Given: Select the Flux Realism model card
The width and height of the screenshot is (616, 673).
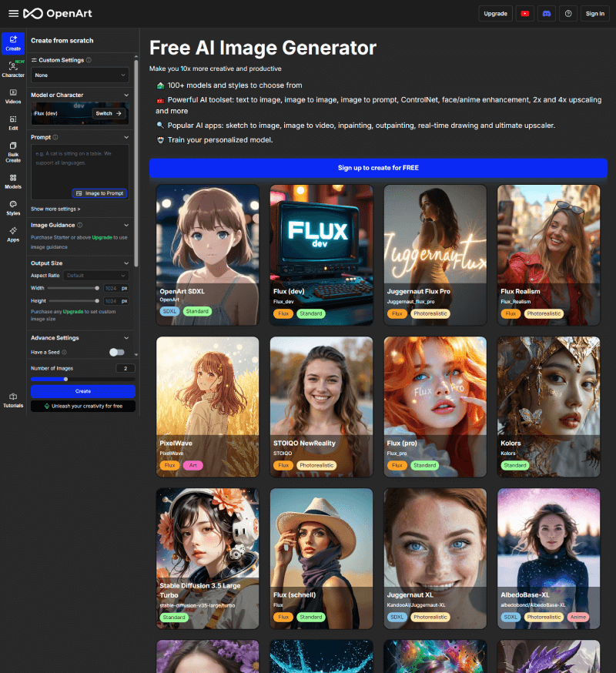Looking at the screenshot, I should point(548,255).
